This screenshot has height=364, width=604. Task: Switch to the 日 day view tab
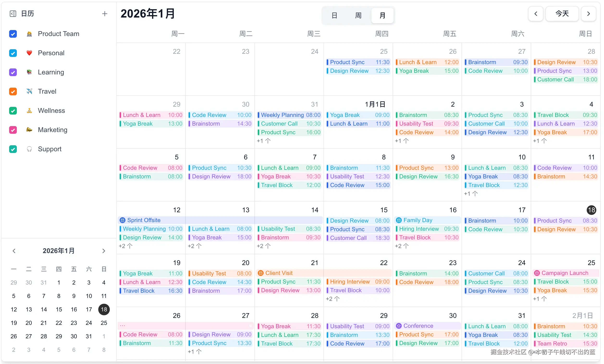point(334,16)
